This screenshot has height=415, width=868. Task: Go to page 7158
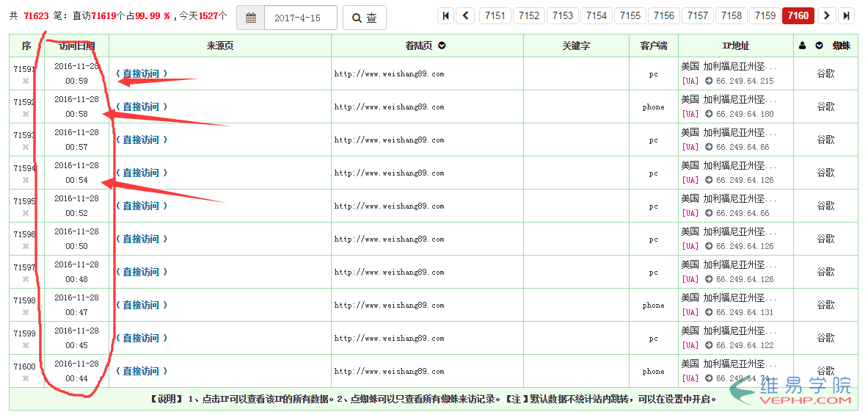click(x=732, y=15)
